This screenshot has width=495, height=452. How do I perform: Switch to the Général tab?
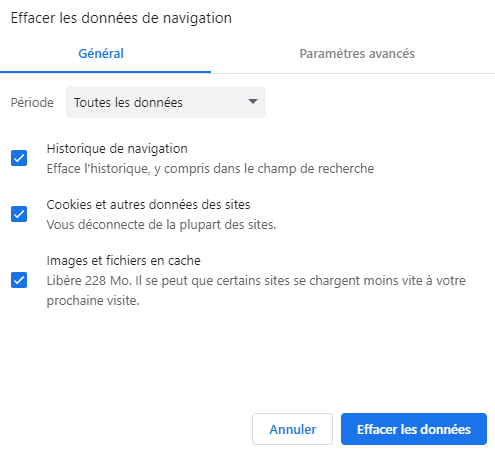(x=101, y=53)
